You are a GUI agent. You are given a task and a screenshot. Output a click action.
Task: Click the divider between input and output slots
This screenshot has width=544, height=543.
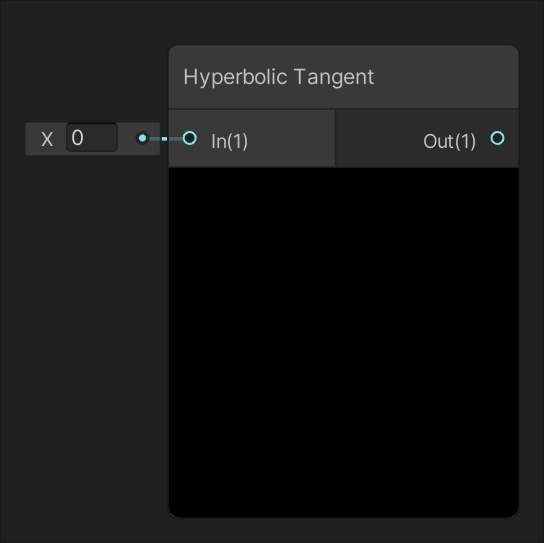click(x=335, y=138)
